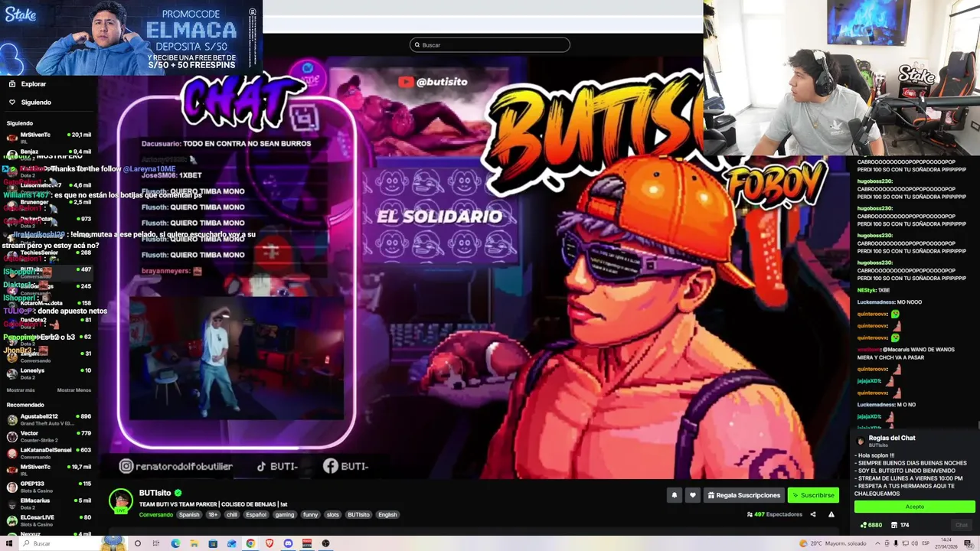980x551 pixels.
Task: Collapse list with Mostrar Menos
Action: (x=73, y=390)
